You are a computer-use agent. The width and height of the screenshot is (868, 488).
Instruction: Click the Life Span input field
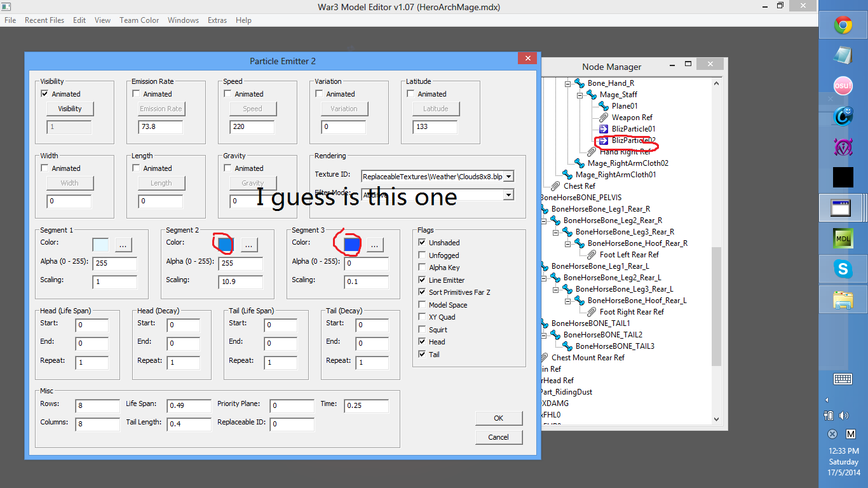(189, 405)
